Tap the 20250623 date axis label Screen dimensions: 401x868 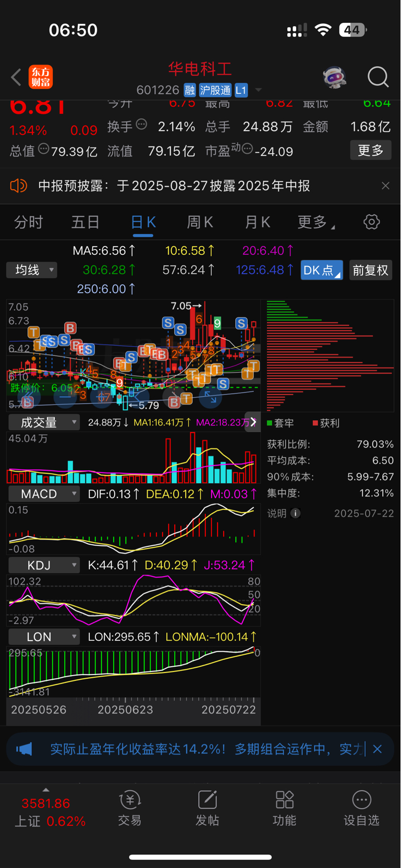pos(125,710)
